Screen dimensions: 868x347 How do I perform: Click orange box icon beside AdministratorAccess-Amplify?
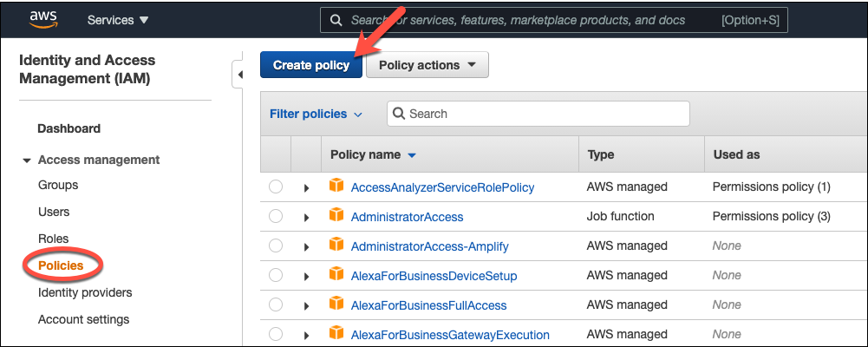(x=336, y=244)
